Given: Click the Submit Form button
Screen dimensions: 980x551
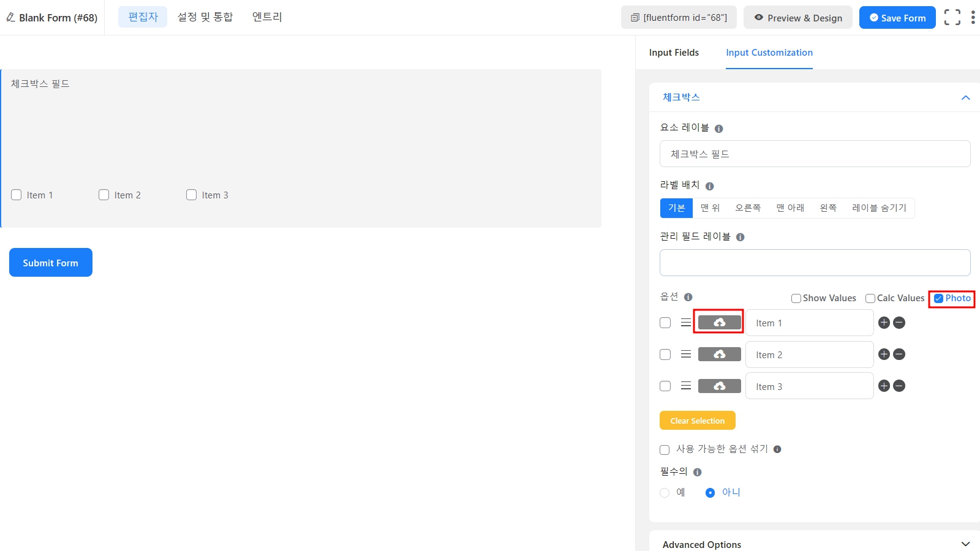Looking at the screenshot, I should [51, 263].
